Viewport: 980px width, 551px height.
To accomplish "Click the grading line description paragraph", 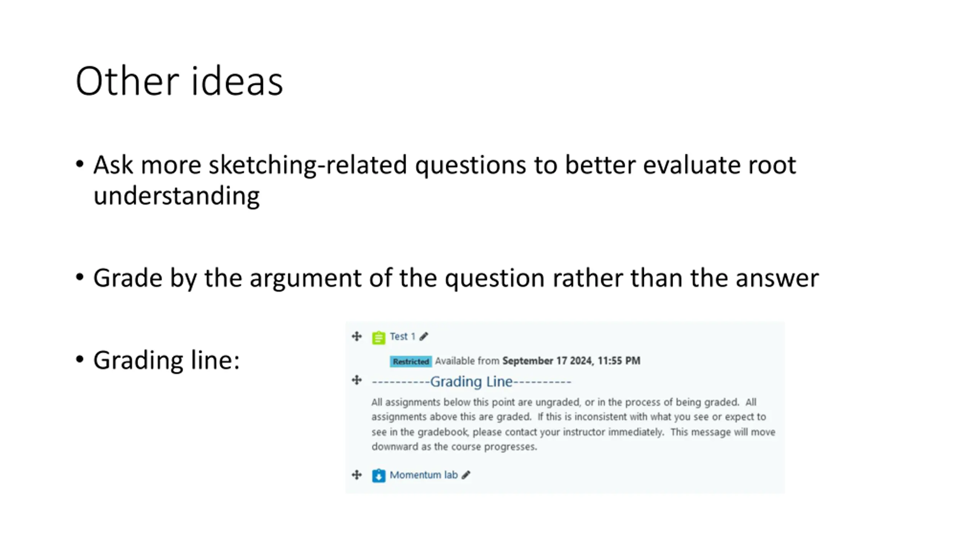I will [573, 424].
